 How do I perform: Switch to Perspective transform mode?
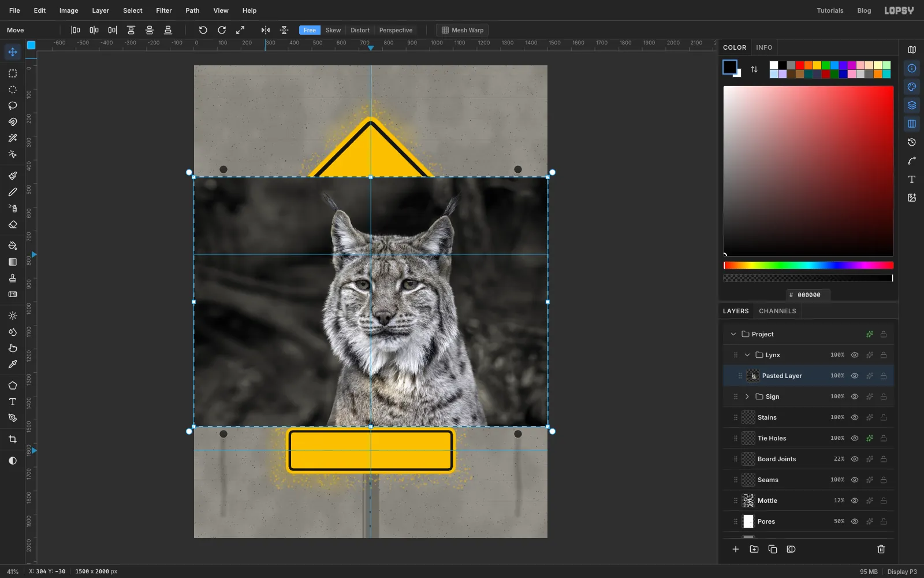point(396,30)
